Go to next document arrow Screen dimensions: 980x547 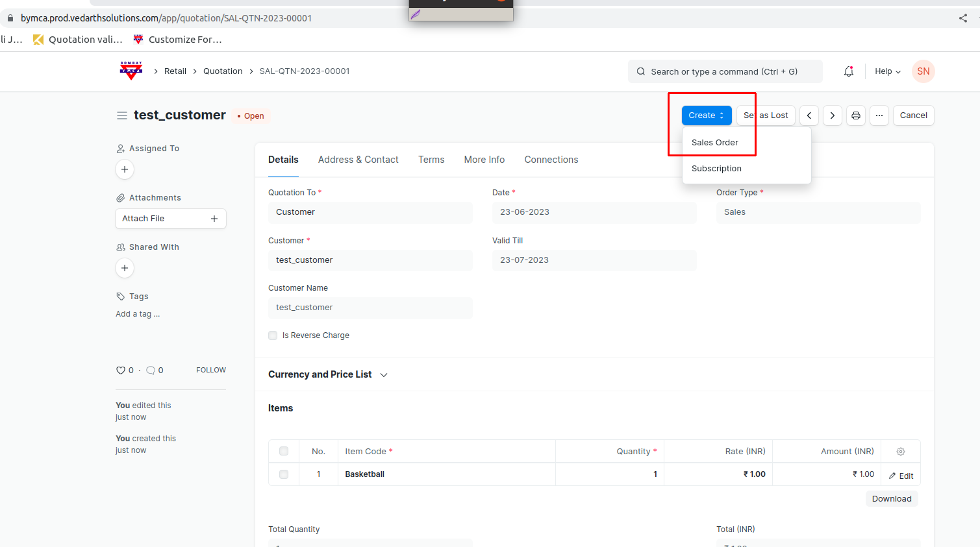click(x=833, y=115)
